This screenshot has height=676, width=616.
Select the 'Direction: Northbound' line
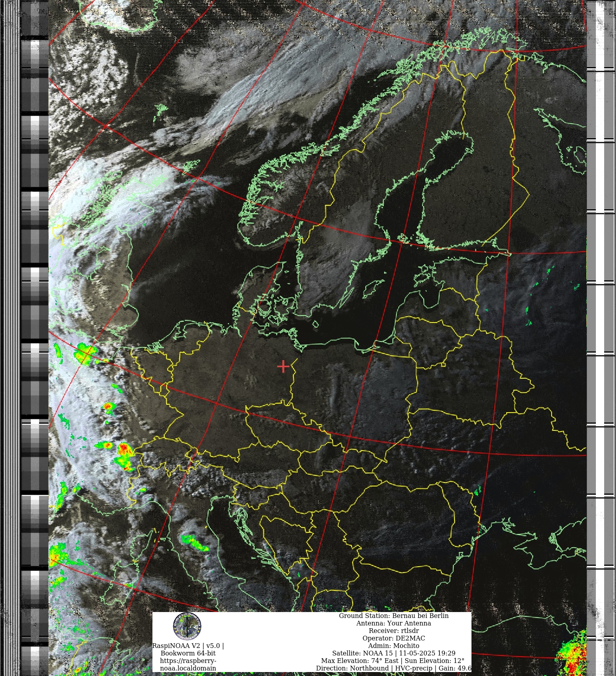coord(394,668)
